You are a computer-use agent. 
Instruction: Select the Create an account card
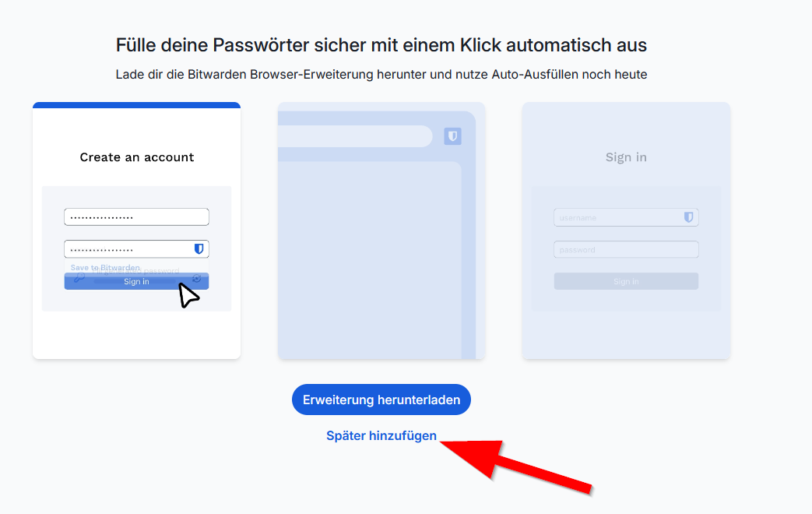pyautogui.click(x=137, y=231)
